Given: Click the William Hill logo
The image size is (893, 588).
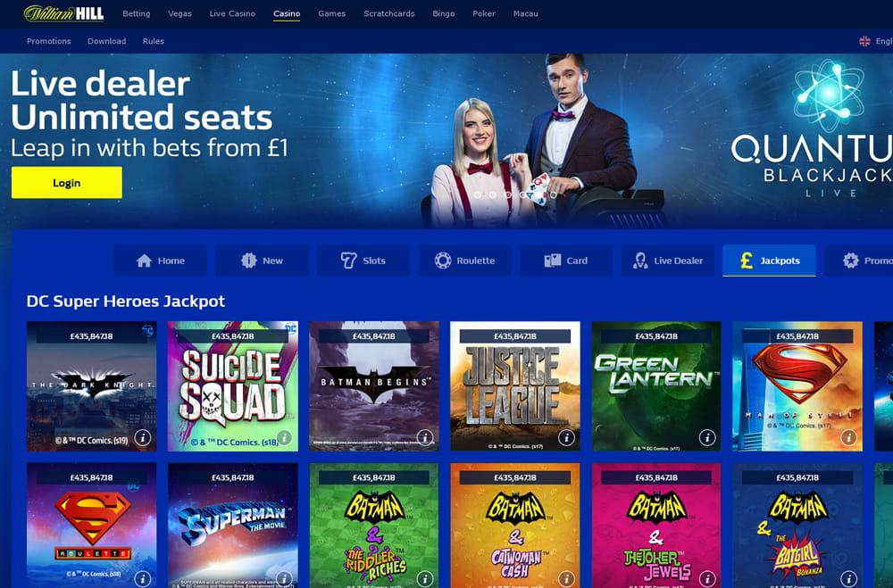Looking at the screenshot, I should [63, 13].
